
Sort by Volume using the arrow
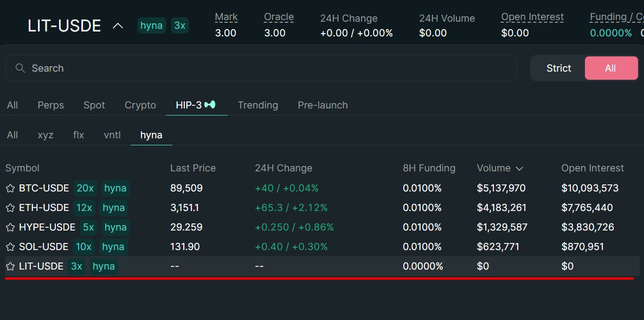(x=519, y=169)
